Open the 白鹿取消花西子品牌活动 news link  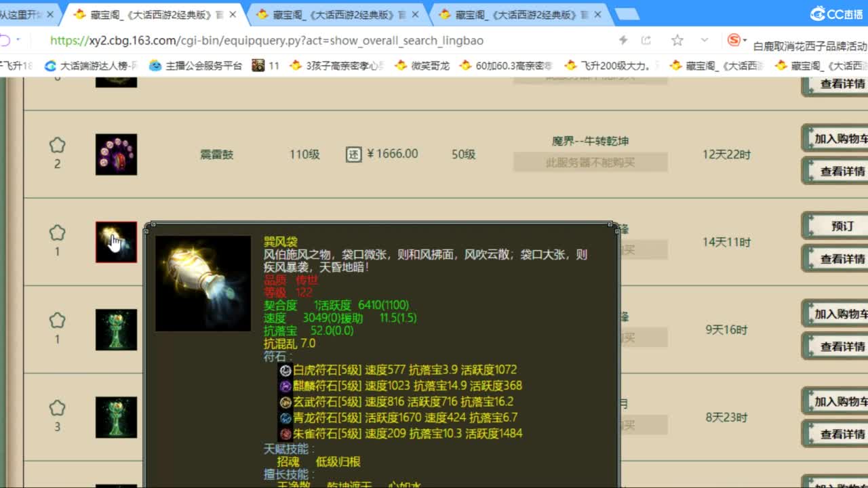[810, 46]
